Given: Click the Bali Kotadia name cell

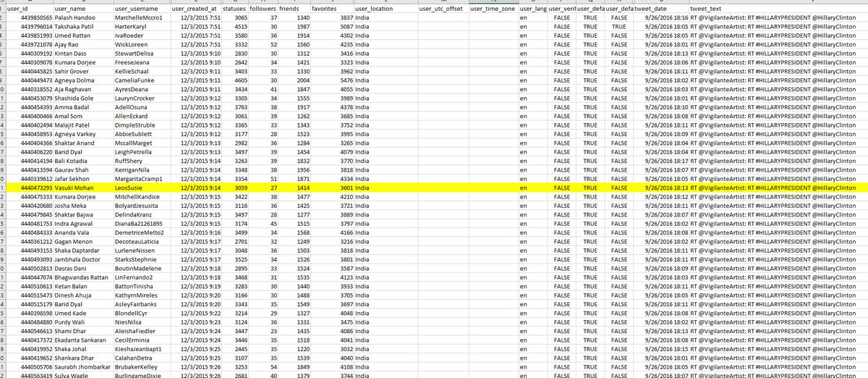Looking at the screenshot, I should pyautogui.click(x=83, y=161).
